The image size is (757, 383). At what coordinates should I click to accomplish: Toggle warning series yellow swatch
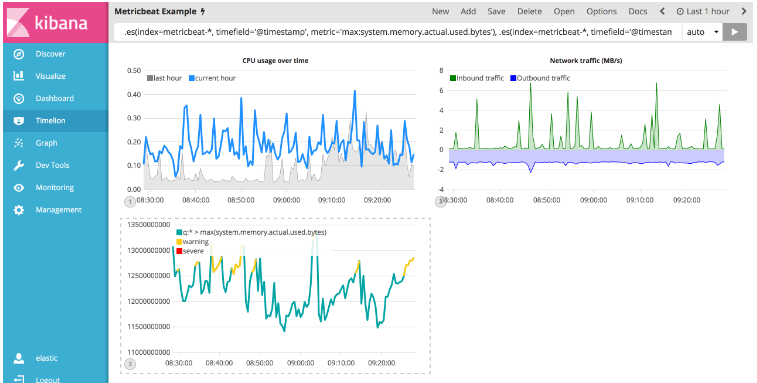(179, 242)
